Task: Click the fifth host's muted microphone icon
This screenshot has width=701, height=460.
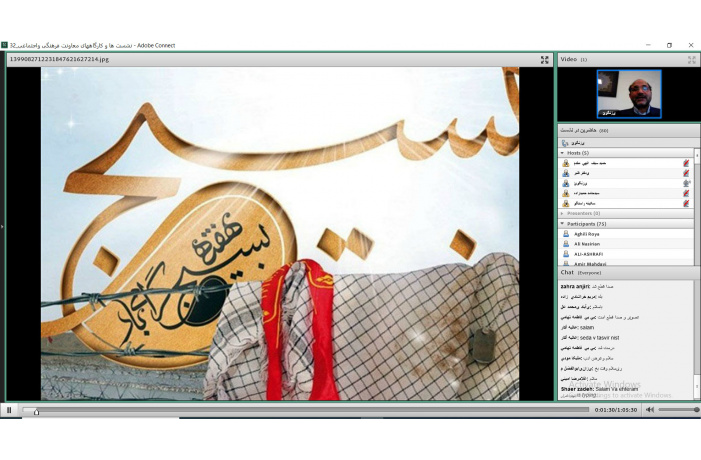Action: (x=686, y=203)
